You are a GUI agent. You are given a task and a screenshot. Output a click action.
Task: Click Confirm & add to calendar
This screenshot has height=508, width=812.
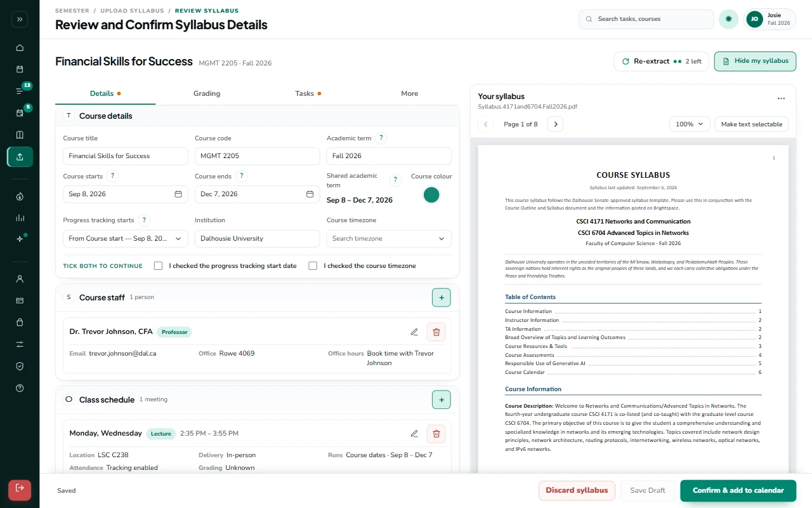tap(738, 490)
